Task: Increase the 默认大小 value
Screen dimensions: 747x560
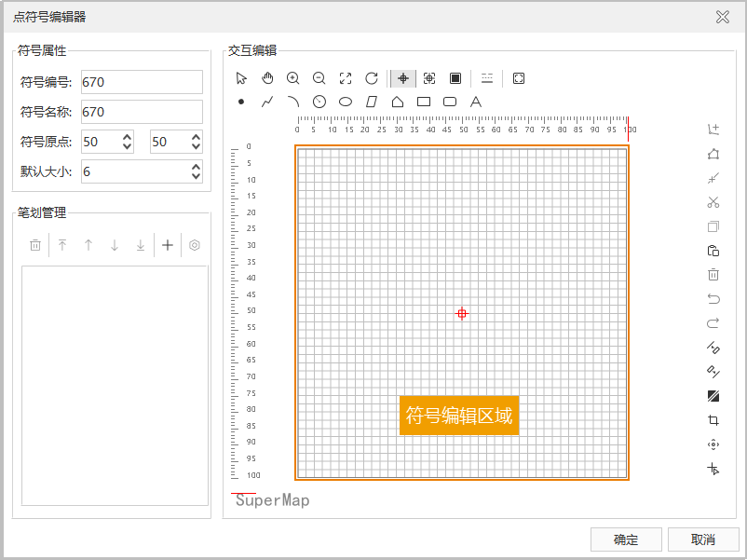Action: (x=196, y=167)
